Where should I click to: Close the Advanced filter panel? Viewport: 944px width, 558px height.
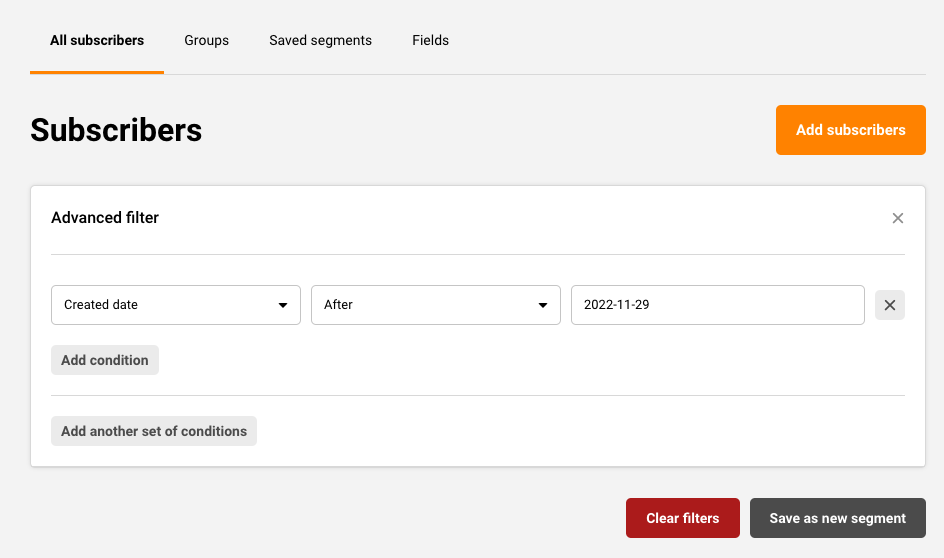click(x=897, y=218)
